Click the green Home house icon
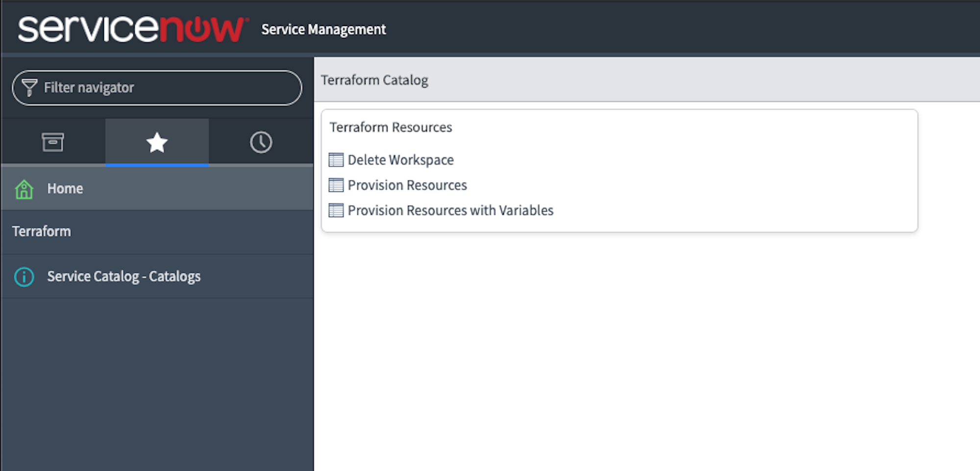Viewport: 980px width, 471px height. [x=24, y=188]
